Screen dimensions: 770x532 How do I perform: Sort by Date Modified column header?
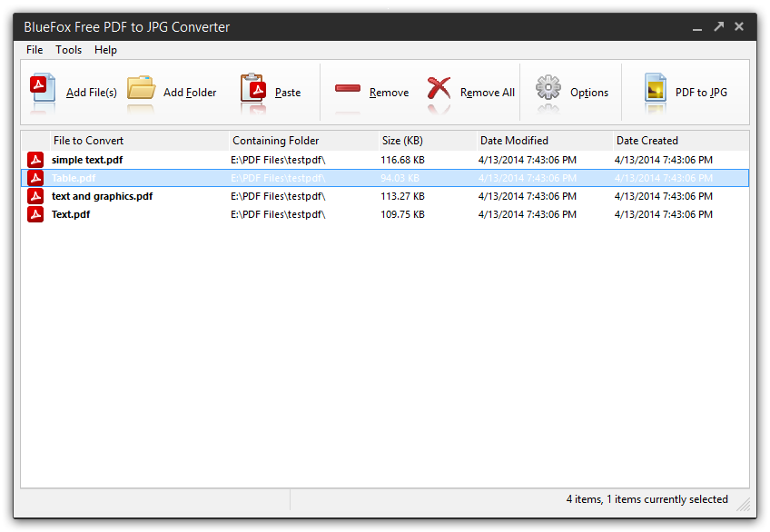[x=545, y=141]
